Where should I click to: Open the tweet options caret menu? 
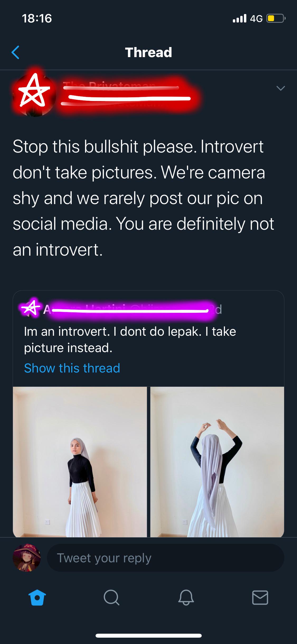[281, 88]
